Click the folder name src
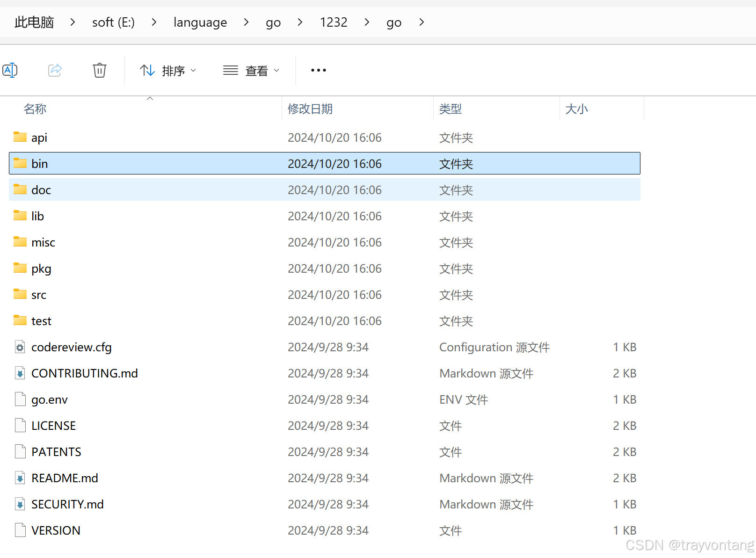Image resolution: width=756 pixels, height=558 pixels. click(39, 295)
